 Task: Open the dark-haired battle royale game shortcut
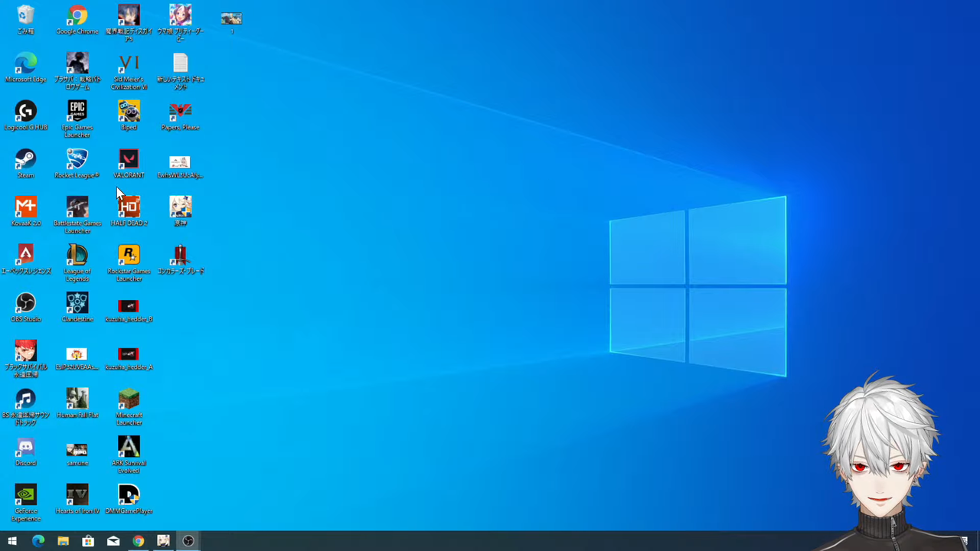(77, 72)
